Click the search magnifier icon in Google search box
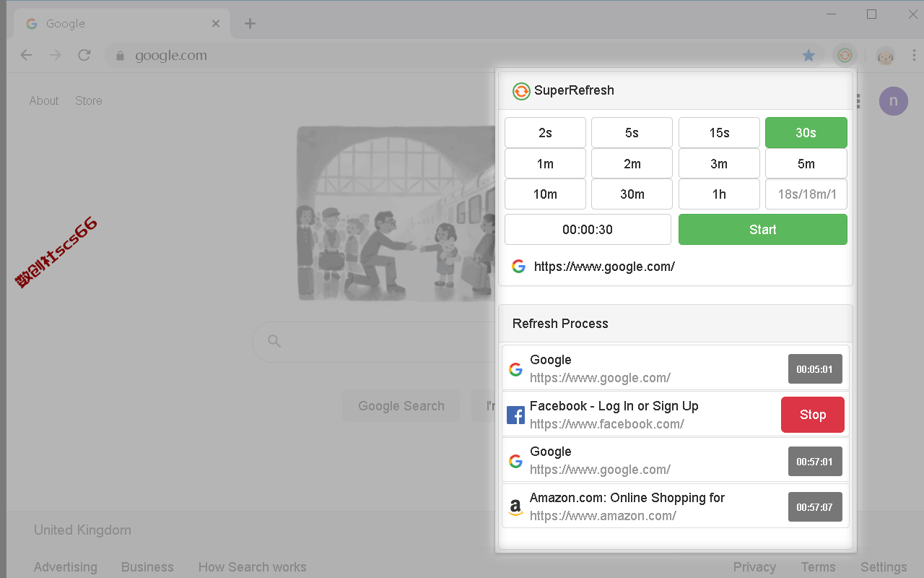924x578 pixels. (x=274, y=341)
